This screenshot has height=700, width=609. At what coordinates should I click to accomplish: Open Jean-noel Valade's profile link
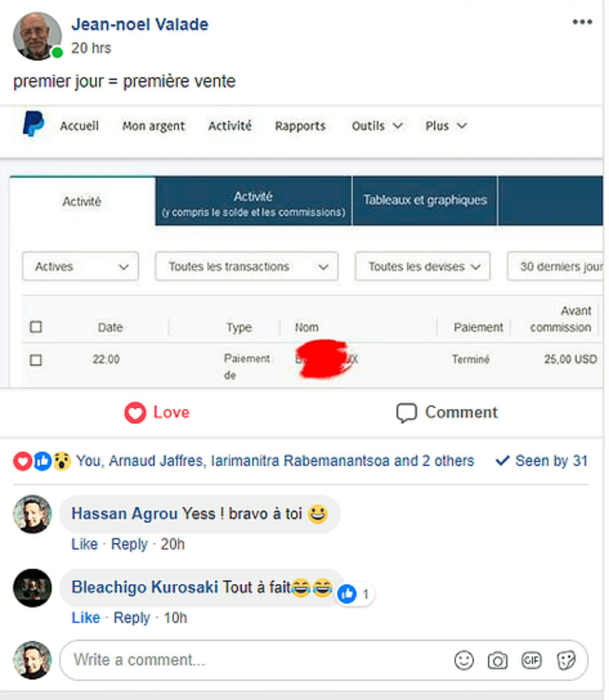tap(140, 24)
